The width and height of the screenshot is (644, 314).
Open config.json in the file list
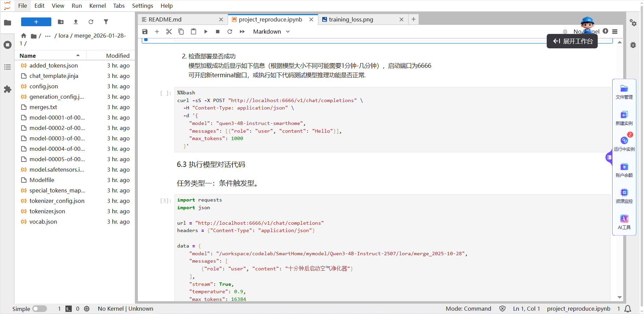(x=44, y=86)
